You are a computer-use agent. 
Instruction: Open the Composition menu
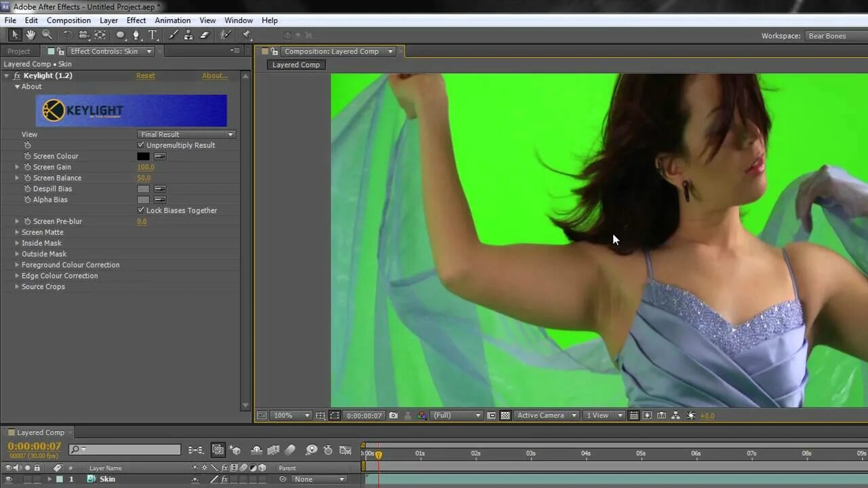(x=68, y=20)
